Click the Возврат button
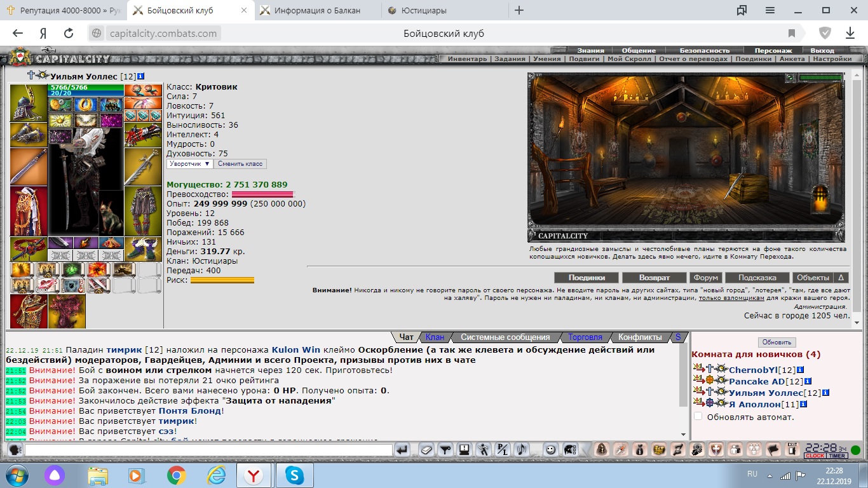 click(654, 278)
